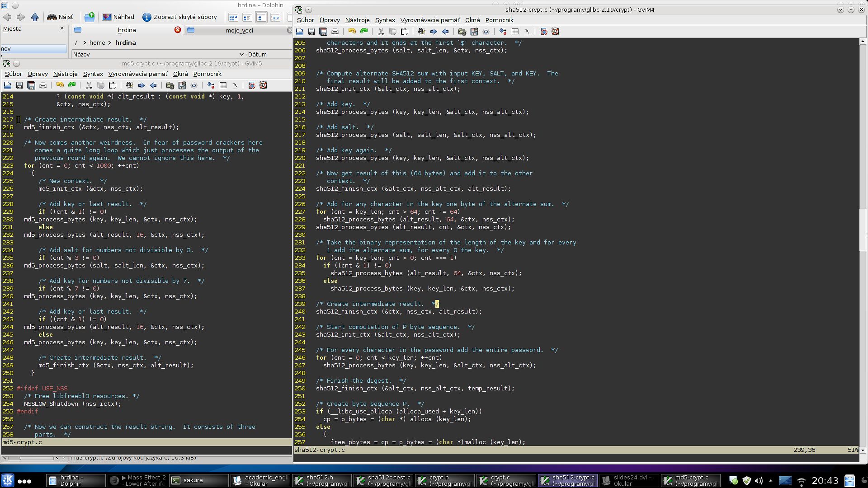This screenshot has height=488, width=868.
Task: Open the Syntax menu in GVIM4
Action: [385, 20]
